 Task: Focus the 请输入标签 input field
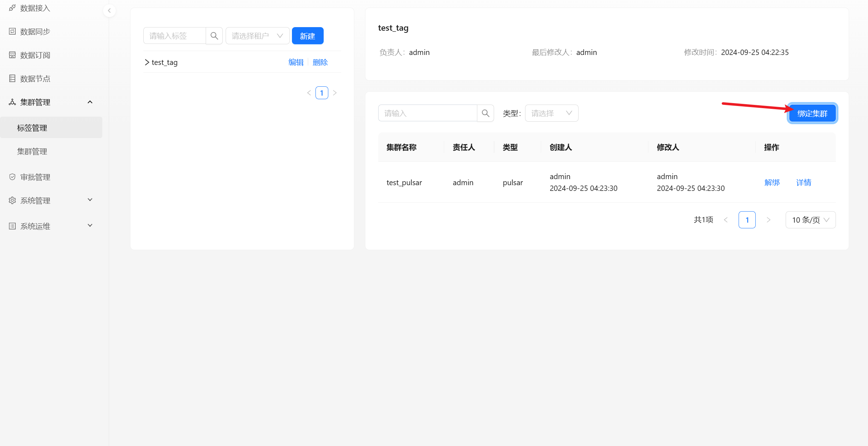tap(174, 36)
